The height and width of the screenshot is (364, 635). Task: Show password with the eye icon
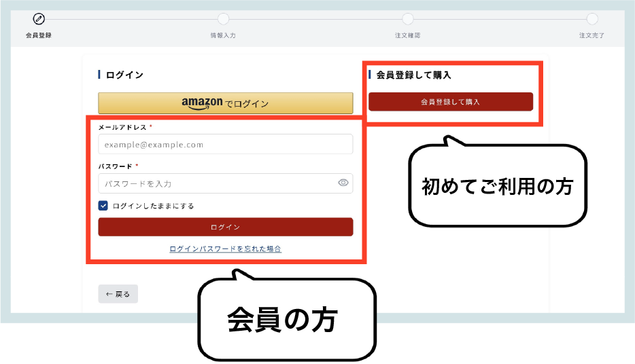pos(343,183)
